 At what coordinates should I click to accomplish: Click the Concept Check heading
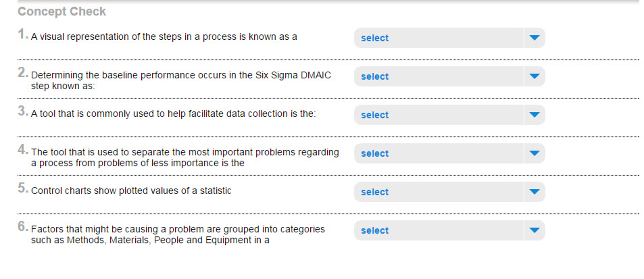[62, 11]
